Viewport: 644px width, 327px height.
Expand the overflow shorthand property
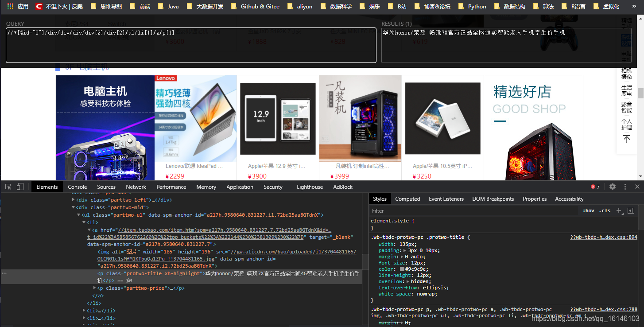(x=408, y=281)
